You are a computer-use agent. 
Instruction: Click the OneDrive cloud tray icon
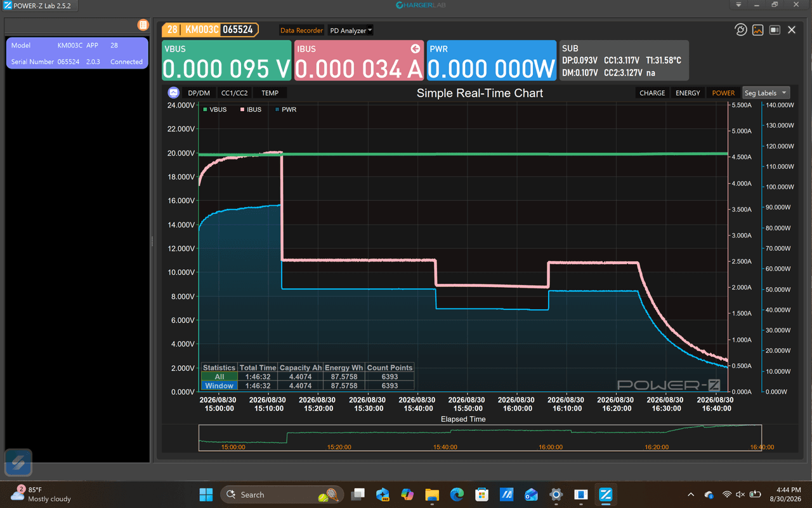(709, 495)
